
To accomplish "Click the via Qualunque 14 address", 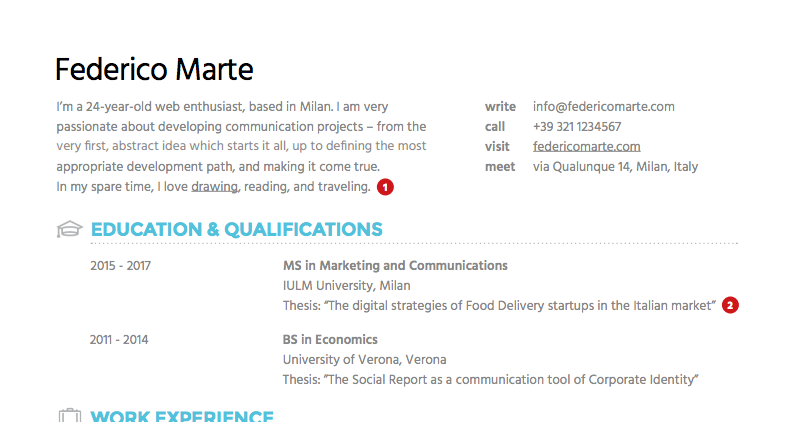I will click(x=615, y=167).
